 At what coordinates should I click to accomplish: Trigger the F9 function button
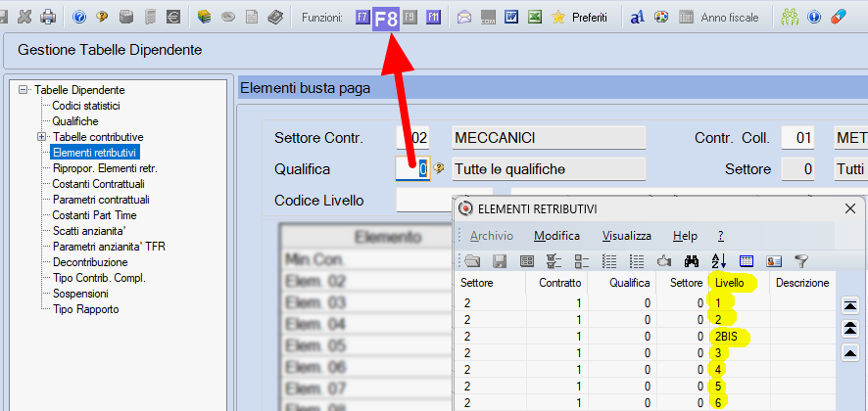pyautogui.click(x=410, y=18)
